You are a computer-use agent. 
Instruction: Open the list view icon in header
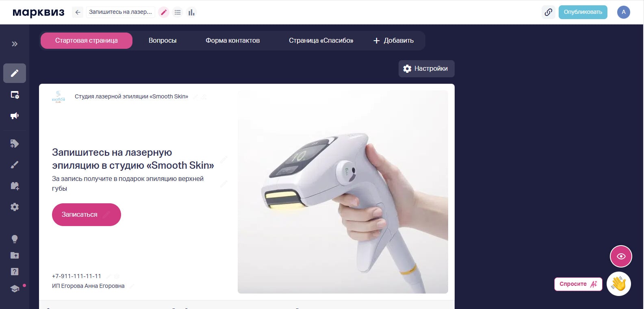(x=178, y=12)
